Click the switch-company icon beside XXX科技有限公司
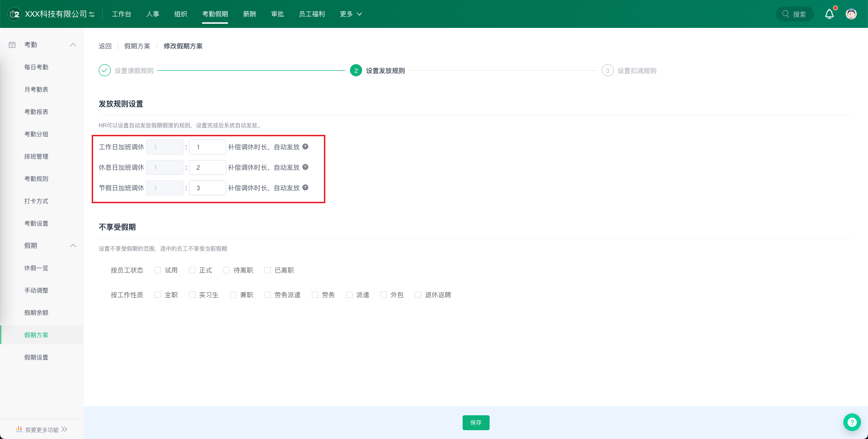The width and height of the screenshot is (868, 439). (x=92, y=14)
